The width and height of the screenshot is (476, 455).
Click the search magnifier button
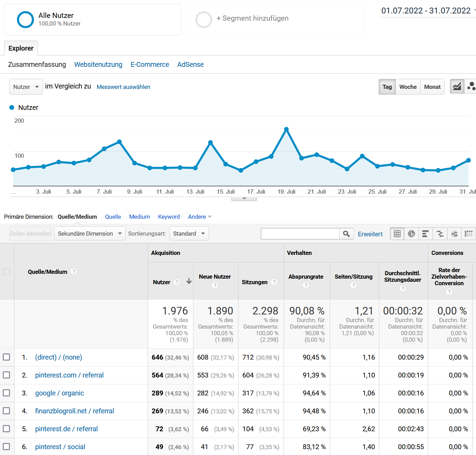346,234
